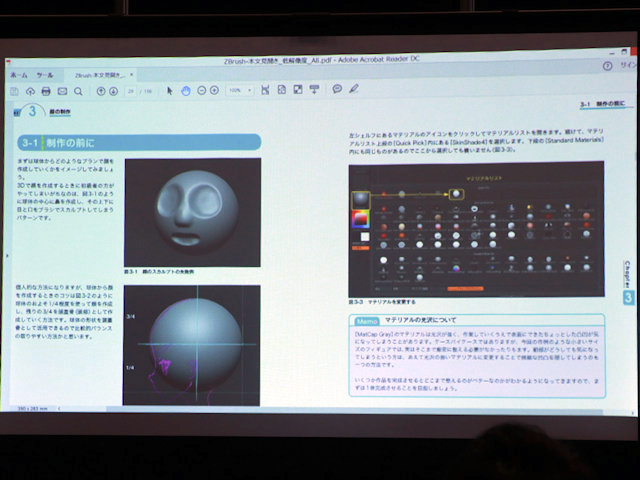
Task: Go to previous page up arrow
Action: click(101, 91)
